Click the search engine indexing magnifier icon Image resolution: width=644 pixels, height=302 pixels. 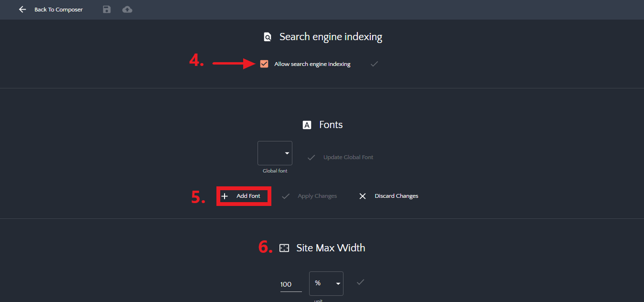pyautogui.click(x=268, y=37)
